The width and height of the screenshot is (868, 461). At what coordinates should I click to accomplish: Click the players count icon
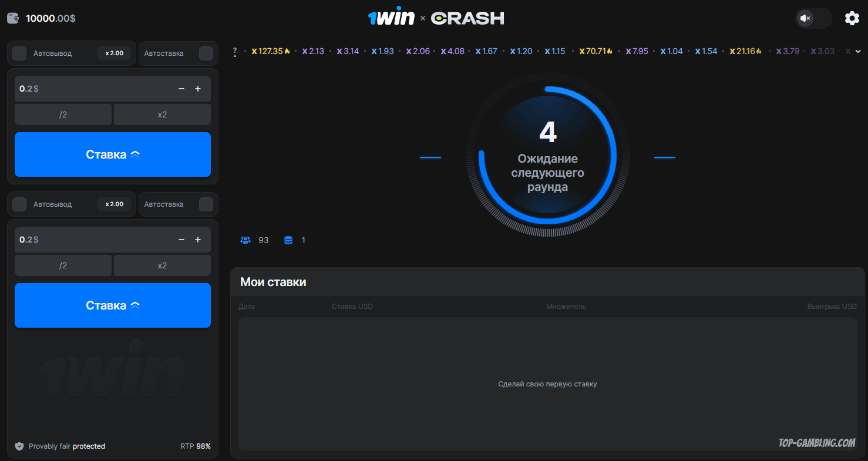pos(245,240)
